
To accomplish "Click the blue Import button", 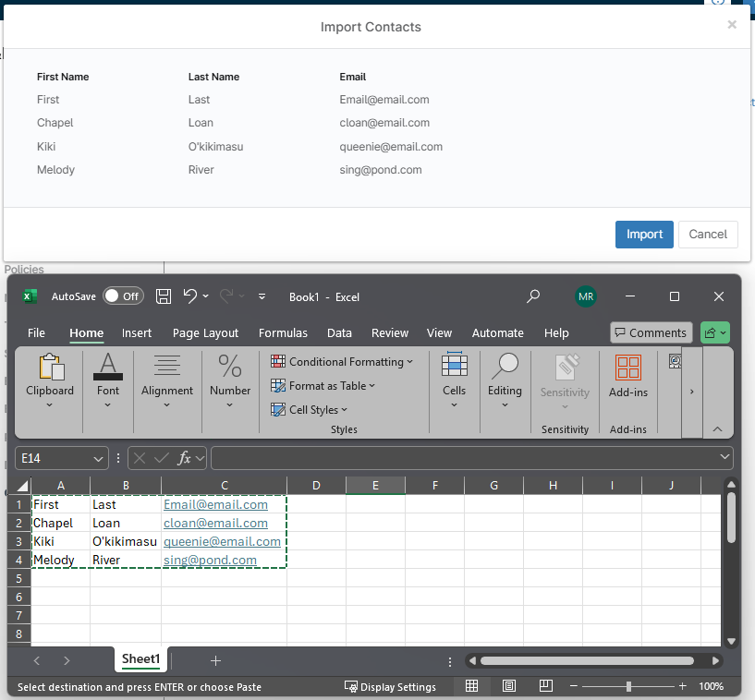I will click(x=644, y=235).
